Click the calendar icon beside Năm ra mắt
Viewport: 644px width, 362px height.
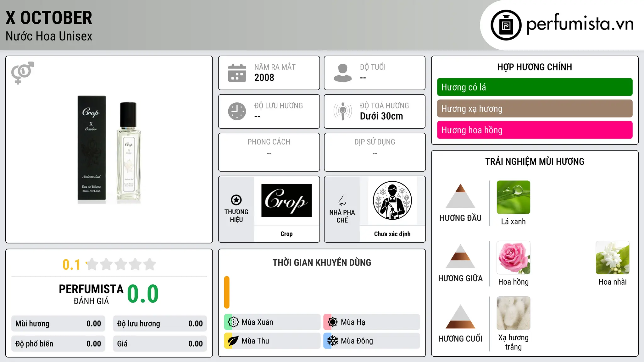tap(237, 73)
